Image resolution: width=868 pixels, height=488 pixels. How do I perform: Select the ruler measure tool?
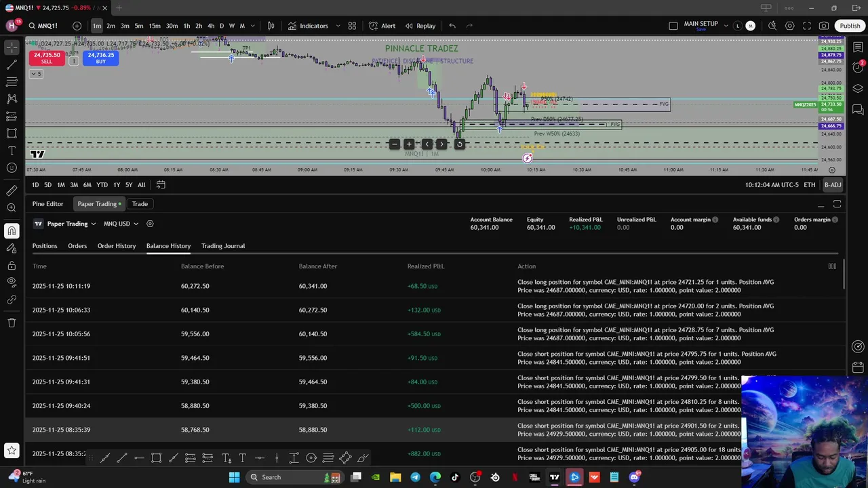coord(12,190)
